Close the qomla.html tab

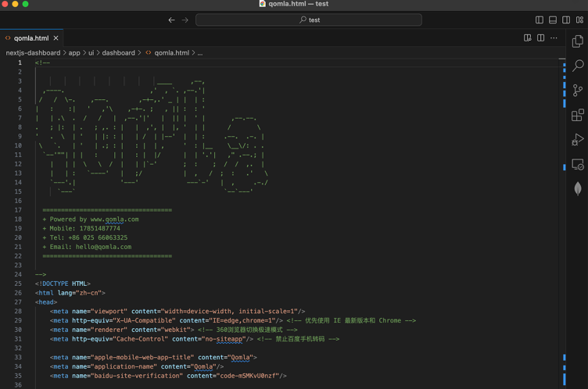(56, 37)
